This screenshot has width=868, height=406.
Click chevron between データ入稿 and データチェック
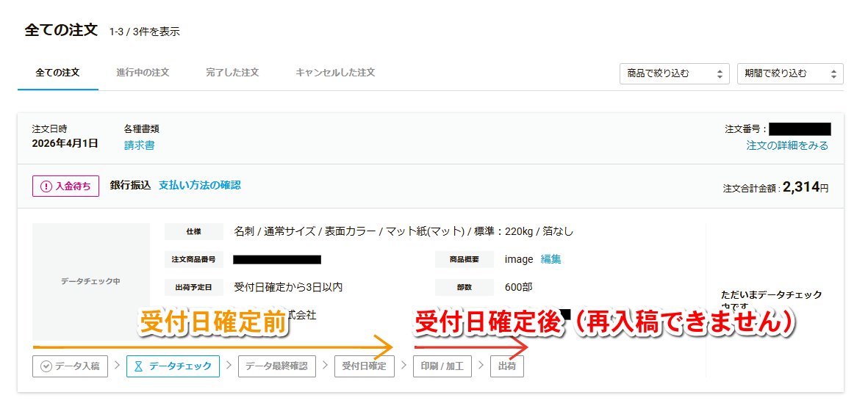pyautogui.click(x=118, y=366)
